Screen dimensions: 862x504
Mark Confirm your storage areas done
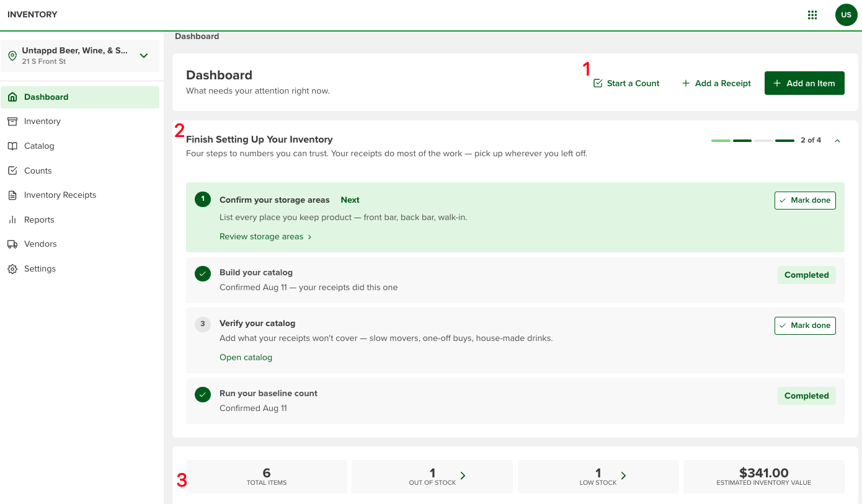pos(805,200)
